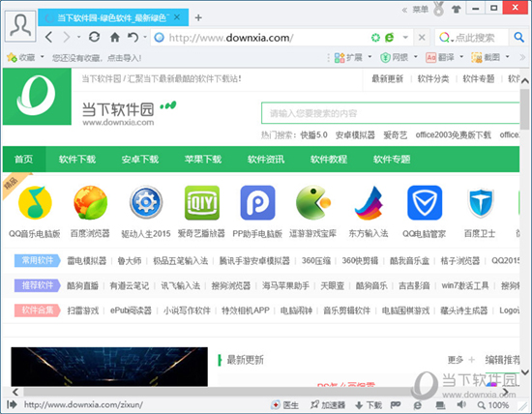Expand the 收藏 favorites dropdown
This screenshot has height=414, width=532.
pos(42,57)
